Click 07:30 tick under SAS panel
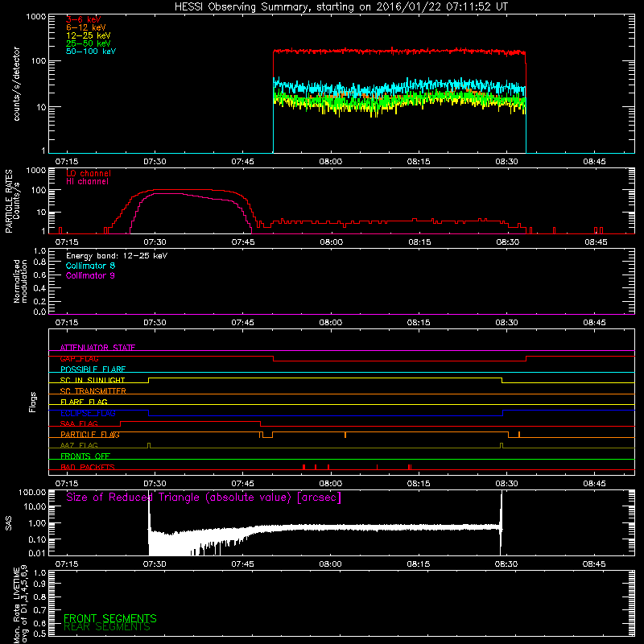Screen dimensions: 644x644 click(x=155, y=564)
